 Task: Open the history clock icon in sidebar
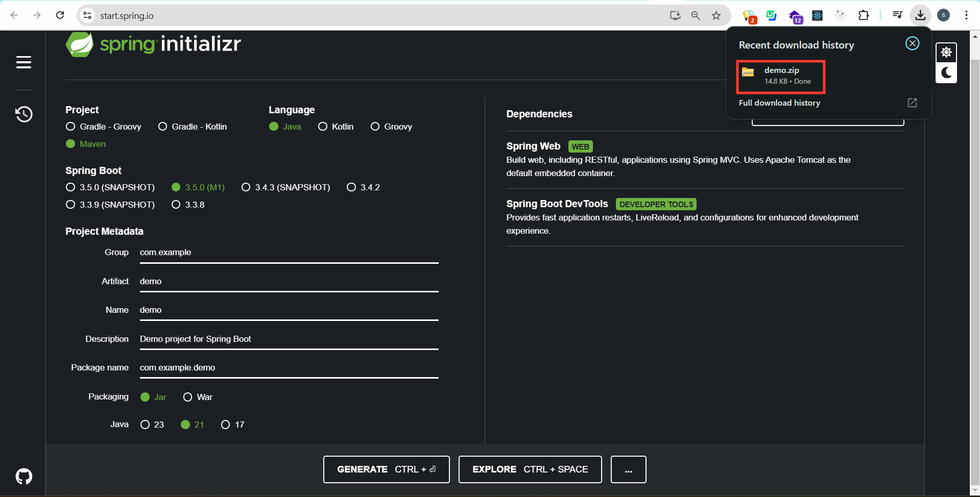pyautogui.click(x=23, y=114)
